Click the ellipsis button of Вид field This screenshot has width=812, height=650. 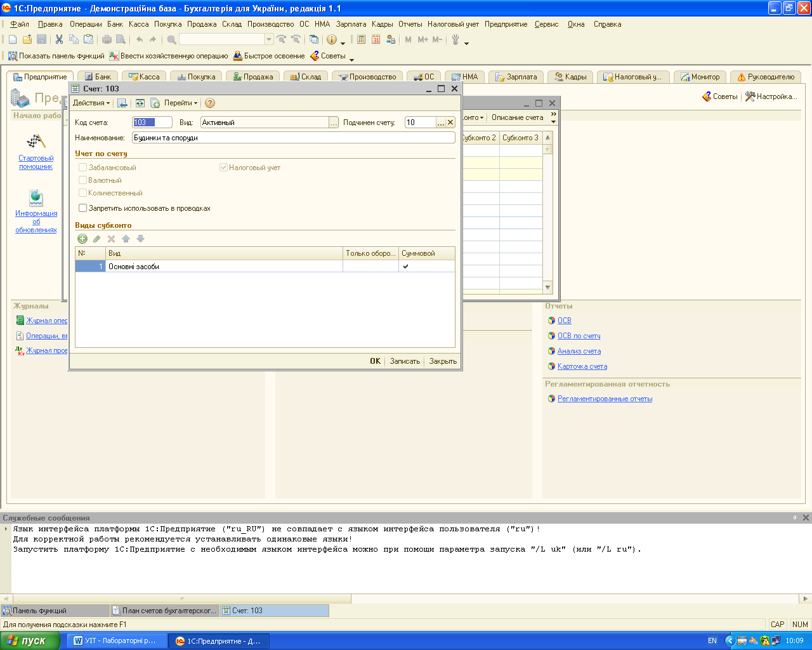[334, 123]
